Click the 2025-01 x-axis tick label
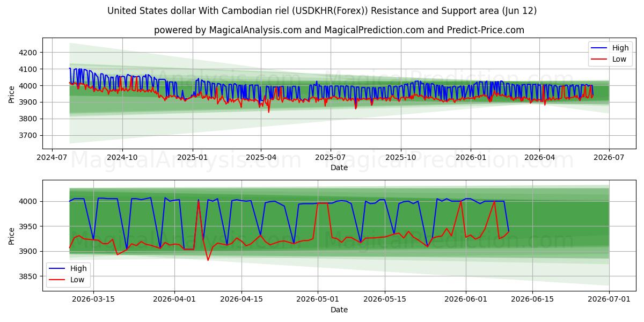This screenshot has height=322, width=644. [x=192, y=158]
